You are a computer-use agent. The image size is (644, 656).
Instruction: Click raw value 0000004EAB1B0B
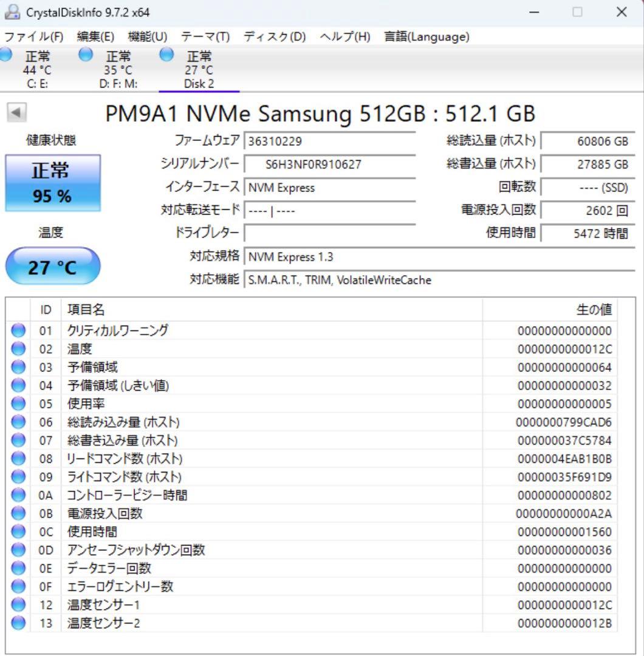(x=564, y=459)
